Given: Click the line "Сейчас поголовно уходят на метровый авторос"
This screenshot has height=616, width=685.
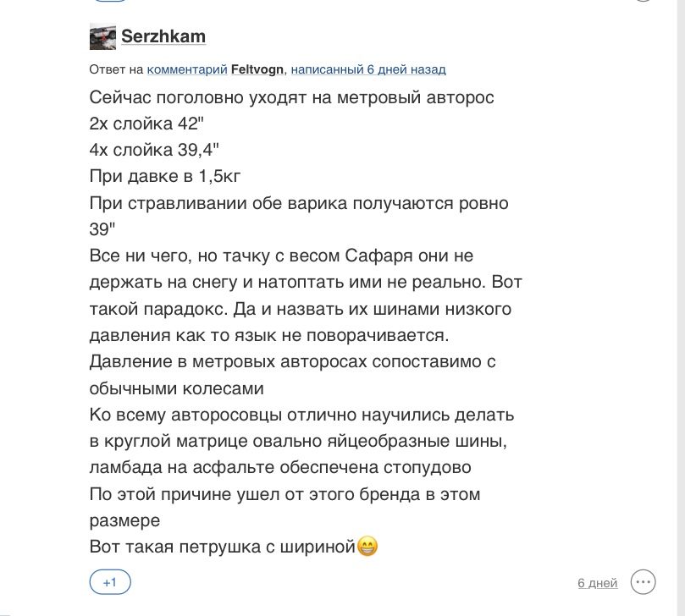Looking at the screenshot, I should pyautogui.click(x=291, y=97).
